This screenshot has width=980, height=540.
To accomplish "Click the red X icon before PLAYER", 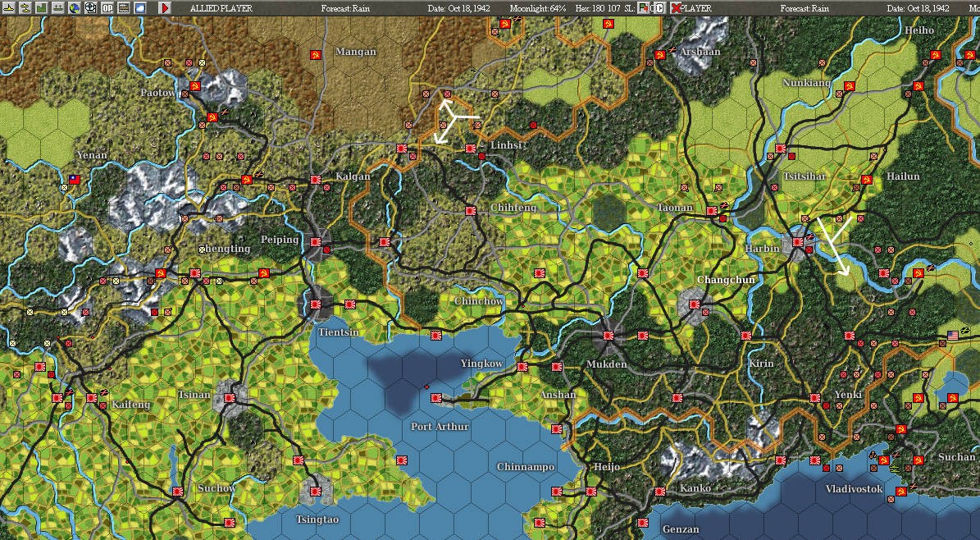I will (675, 9).
